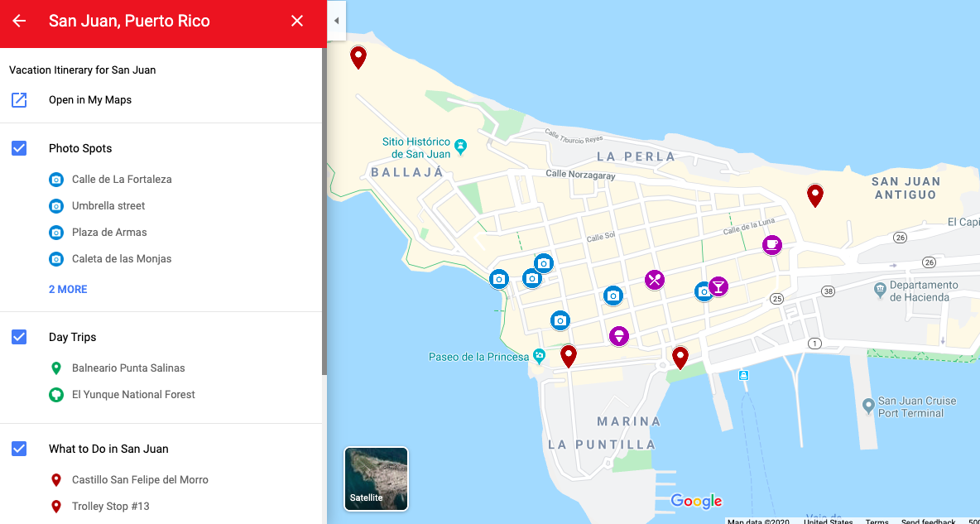Click the red pin beside Paseo de la Princesa
The image size is (980, 524).
(568, 355)
